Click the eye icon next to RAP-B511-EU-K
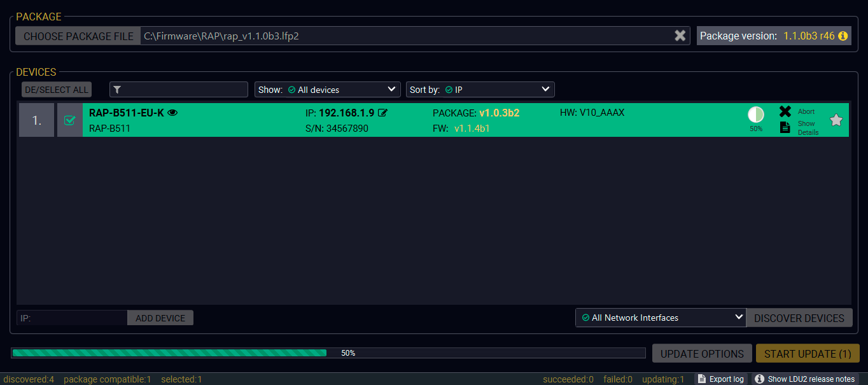 tap(172, 113)
